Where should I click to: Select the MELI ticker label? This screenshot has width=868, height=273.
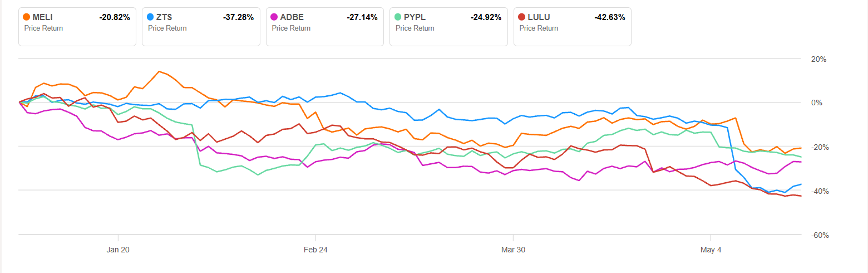coord(43,17)
